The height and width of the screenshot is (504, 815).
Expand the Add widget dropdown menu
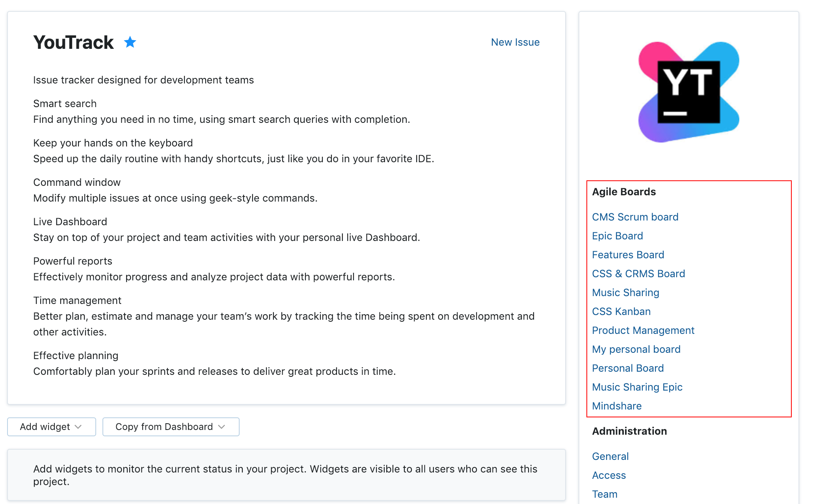tap(51, 427)
